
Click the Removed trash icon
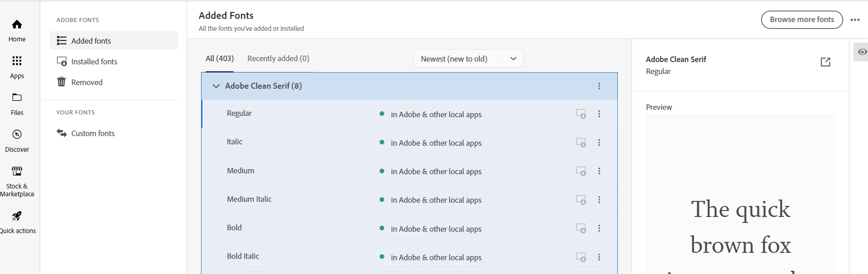pos(62,82)
